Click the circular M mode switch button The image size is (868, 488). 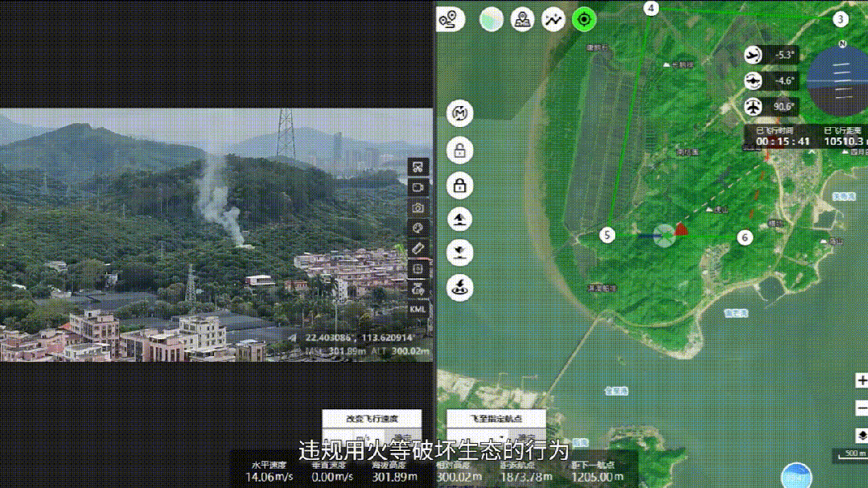[459, 114]
